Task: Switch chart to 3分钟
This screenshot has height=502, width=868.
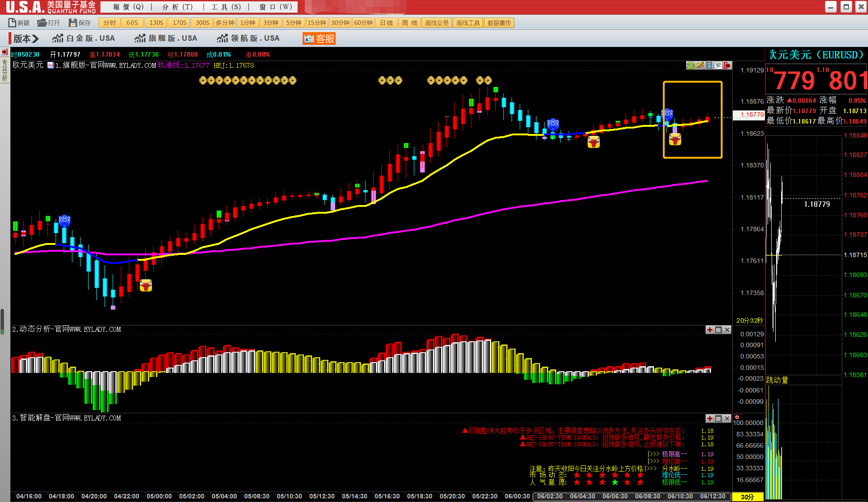Action: pos(271,23)
